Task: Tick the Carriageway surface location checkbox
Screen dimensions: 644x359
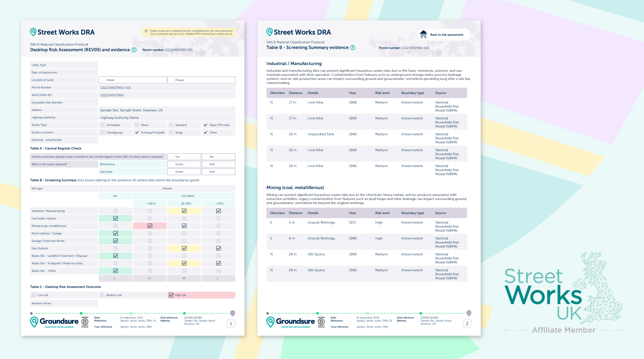Action: pos(103,133)
